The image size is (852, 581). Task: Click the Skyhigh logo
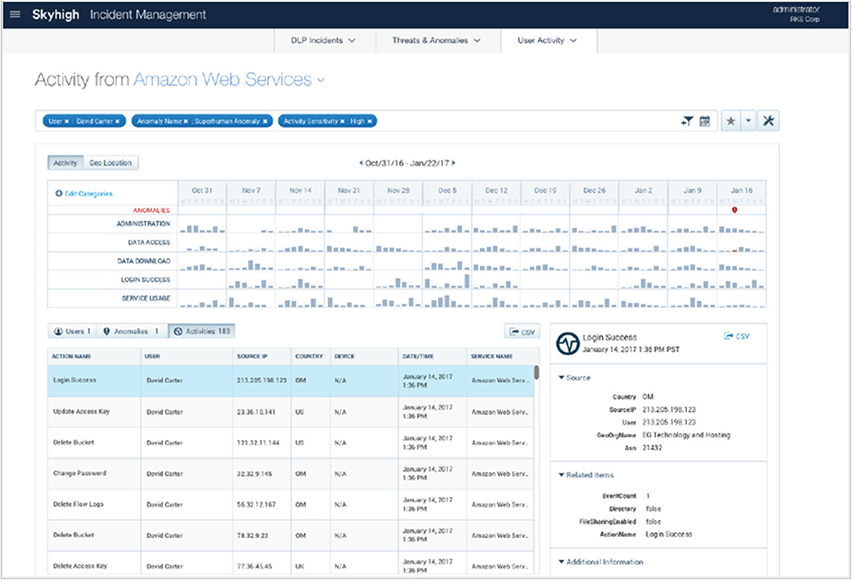[55, 14]
